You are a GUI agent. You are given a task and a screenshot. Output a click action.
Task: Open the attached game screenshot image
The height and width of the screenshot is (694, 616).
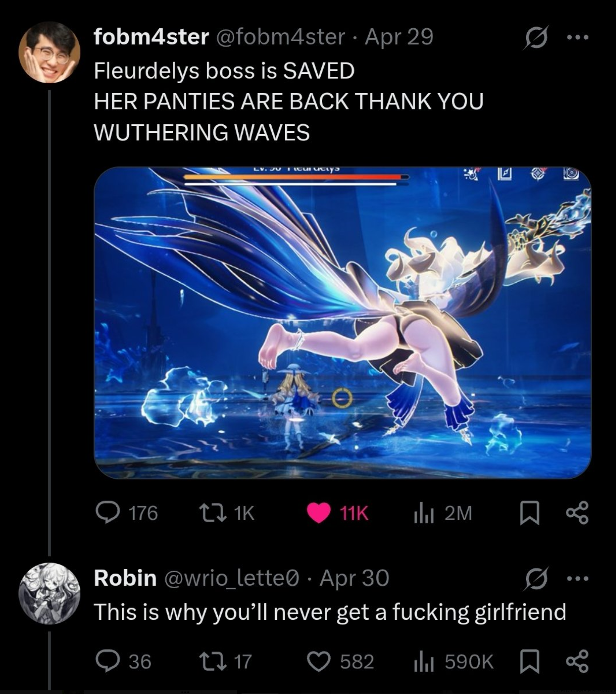(343, 323)
